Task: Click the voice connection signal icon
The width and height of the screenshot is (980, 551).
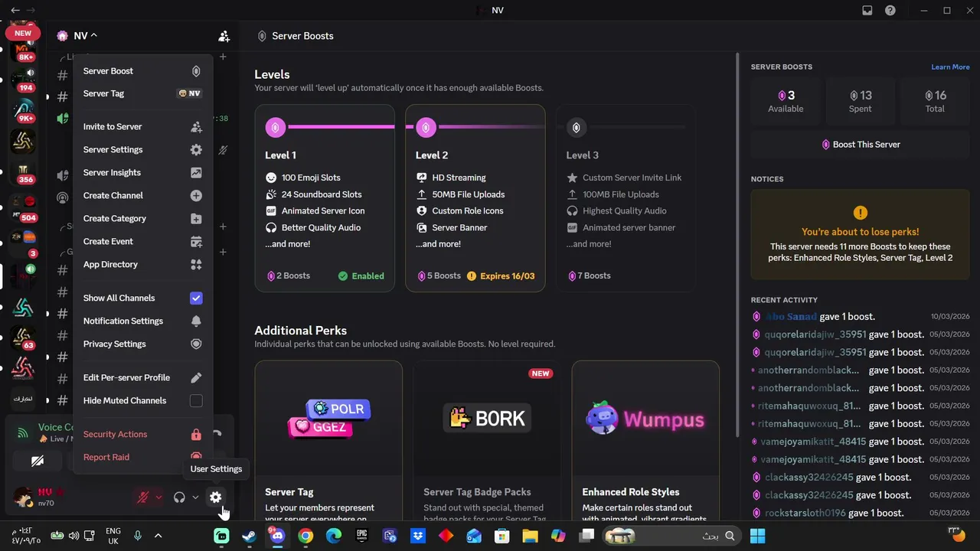Action: (23, 433)
